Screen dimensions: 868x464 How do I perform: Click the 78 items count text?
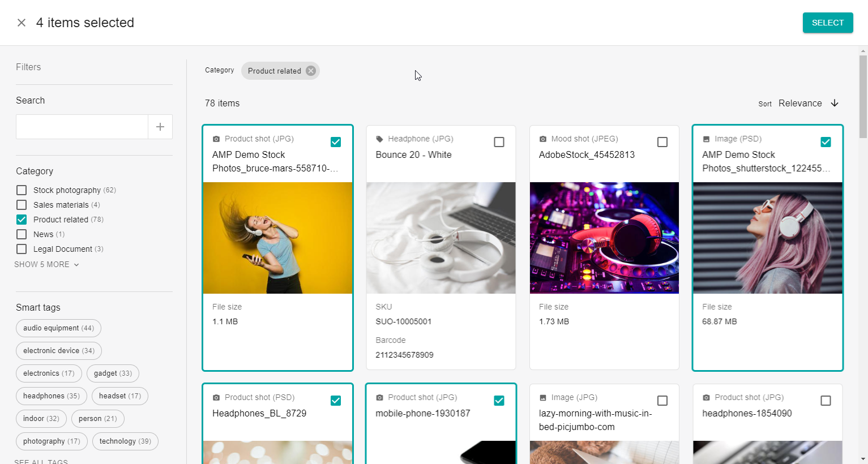point(222,103)
